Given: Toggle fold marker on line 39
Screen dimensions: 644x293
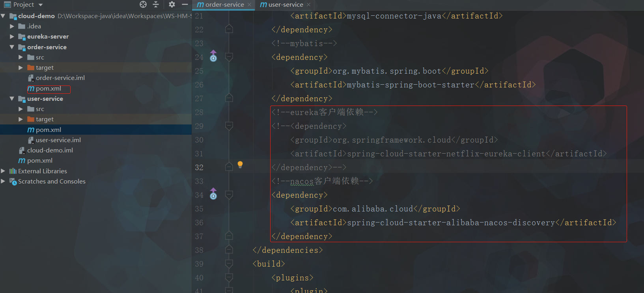Looking at the screenshot, I should tap(229, 264).
